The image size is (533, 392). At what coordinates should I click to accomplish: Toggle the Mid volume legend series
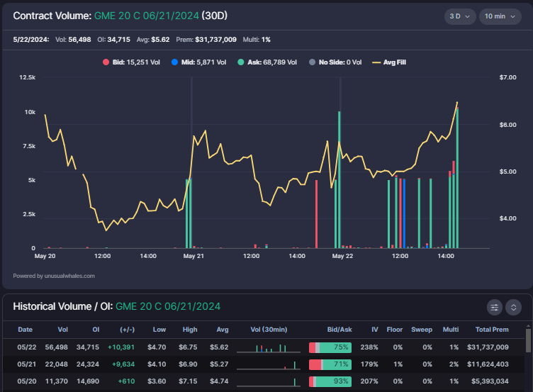tap(199, 62)
